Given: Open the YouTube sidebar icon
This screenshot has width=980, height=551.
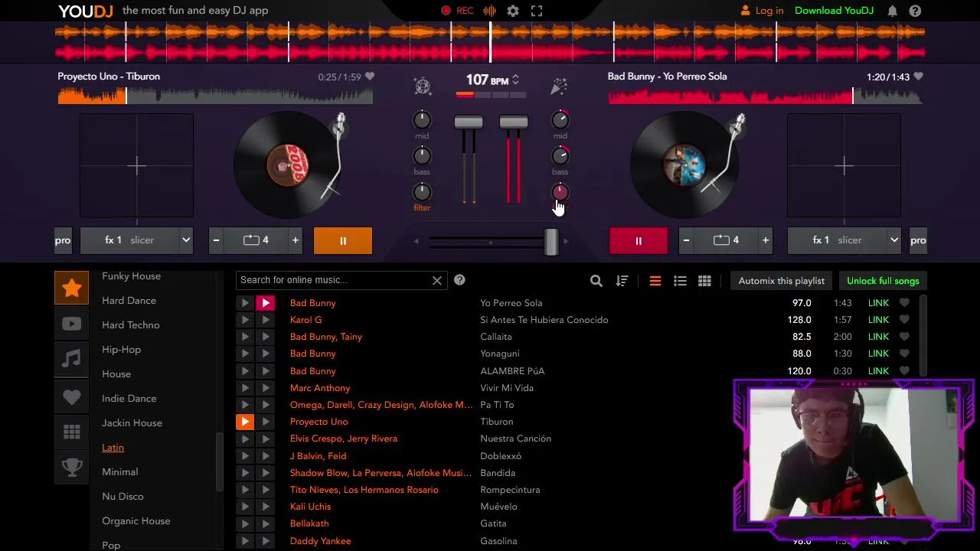Looking at the screenshot, I should [71, 324].
